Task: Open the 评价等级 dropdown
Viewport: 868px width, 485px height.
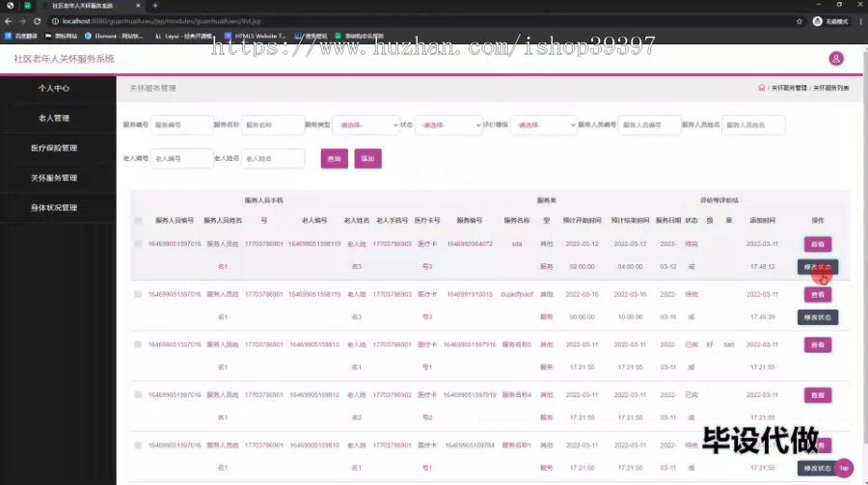Action: (544, 125)
